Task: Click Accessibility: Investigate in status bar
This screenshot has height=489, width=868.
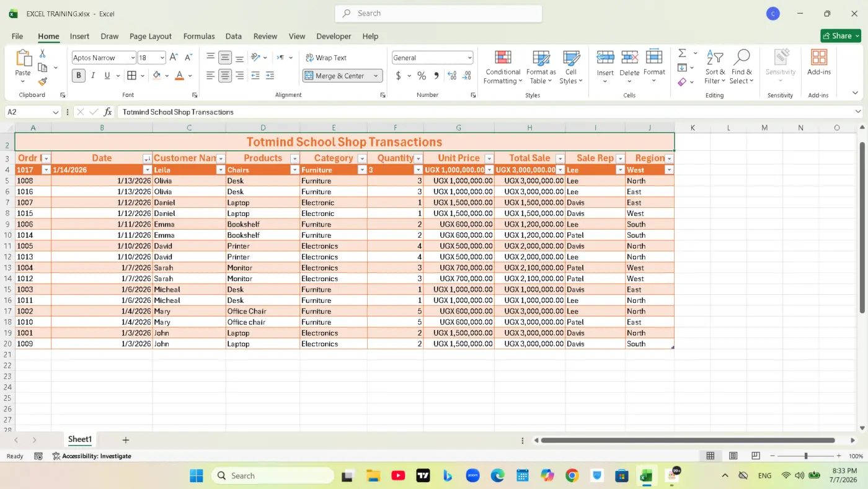Action: [x=92, y=456]
